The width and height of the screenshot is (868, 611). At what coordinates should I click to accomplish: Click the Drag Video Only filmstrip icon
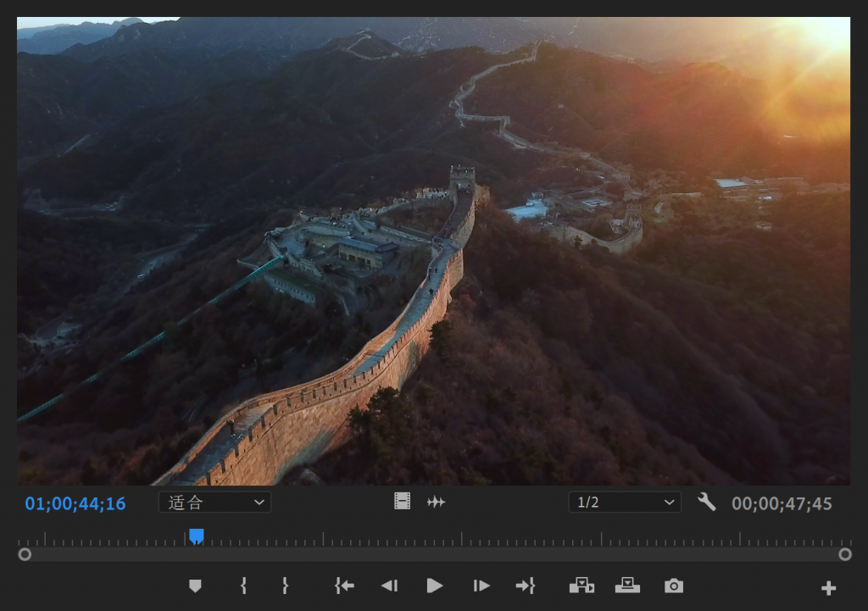point(402,502)
